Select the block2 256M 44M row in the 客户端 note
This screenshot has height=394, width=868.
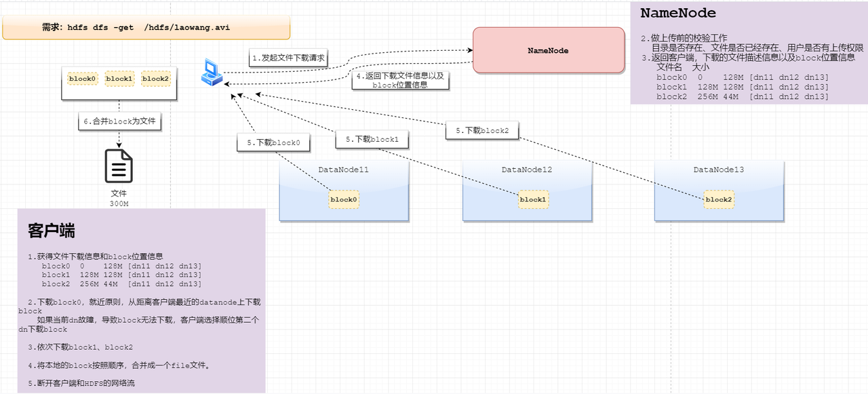click(x=121, y=284)
